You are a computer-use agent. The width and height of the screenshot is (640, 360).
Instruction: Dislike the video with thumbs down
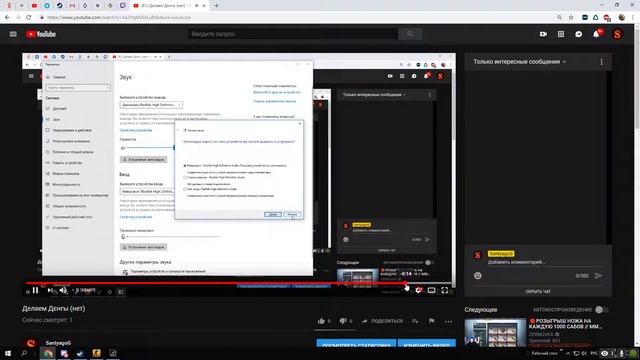[343, 321]
